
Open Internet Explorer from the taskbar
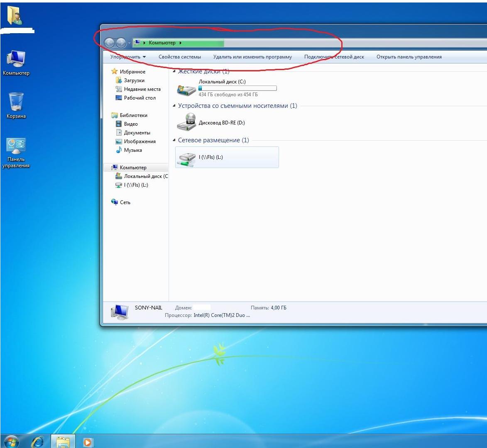pyautogui.click(x=38, y=441)
